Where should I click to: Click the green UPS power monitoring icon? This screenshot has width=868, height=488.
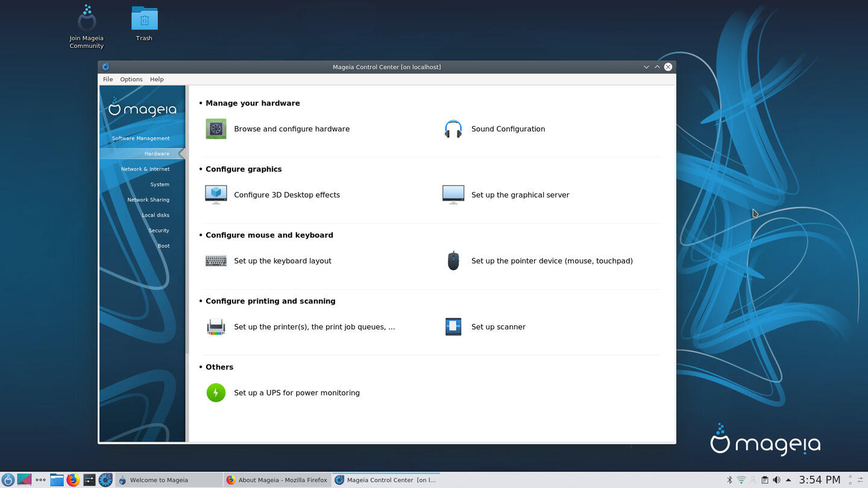216,393
